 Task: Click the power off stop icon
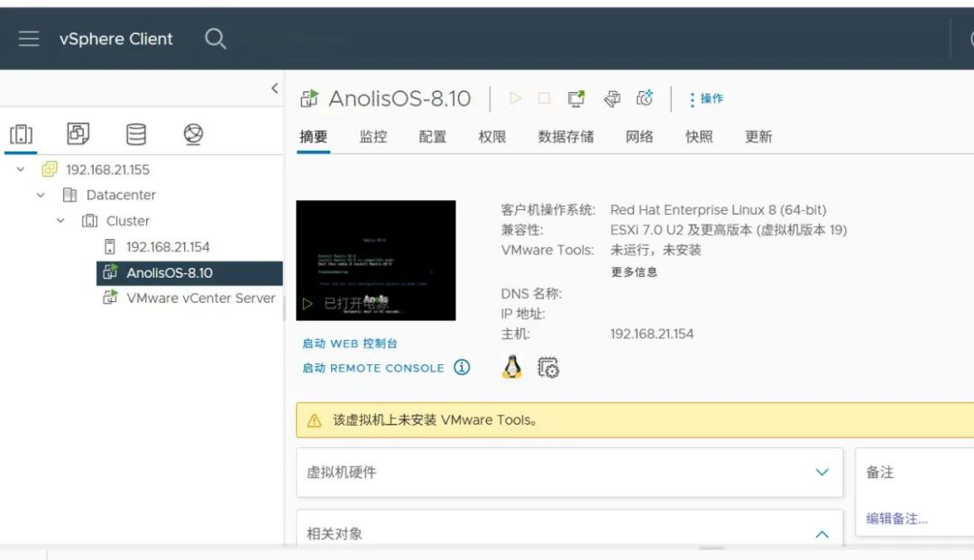[544, 98]
